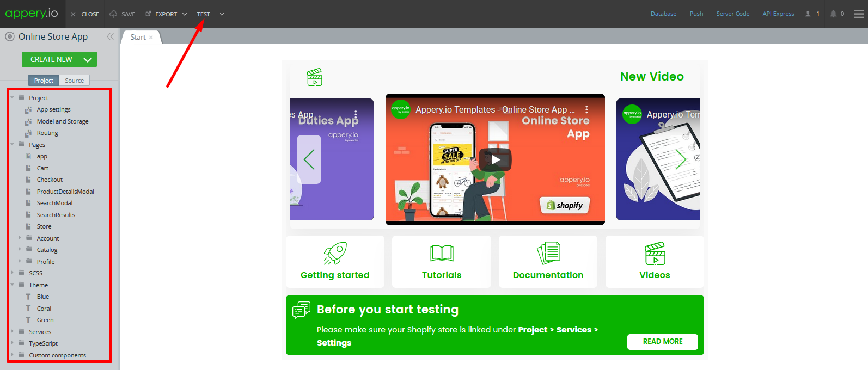Expand the Services folder
The width and height of the screenshot is (868, 370).
(x=12, y=332)
